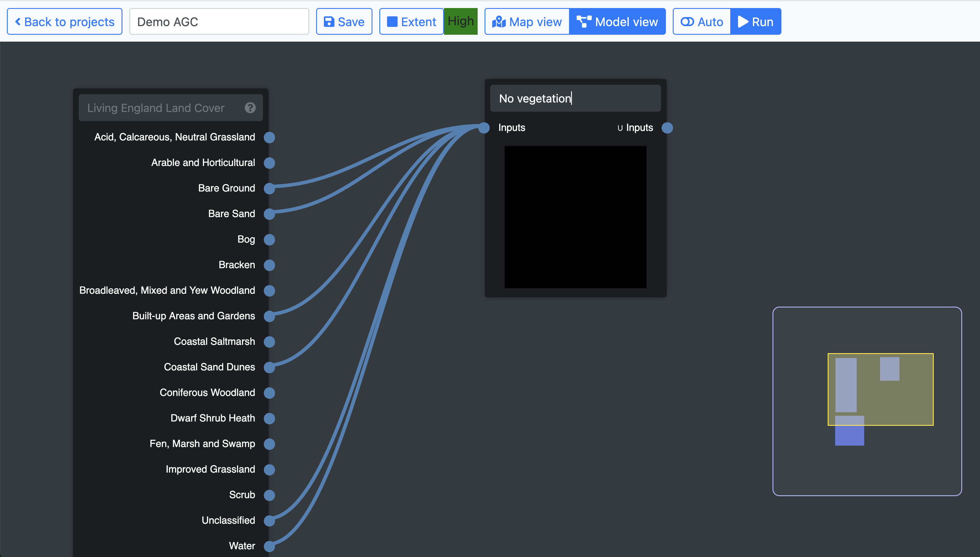980x557 pixels.
Task: Open the Extent selector
Action: (x=411, y=22)
